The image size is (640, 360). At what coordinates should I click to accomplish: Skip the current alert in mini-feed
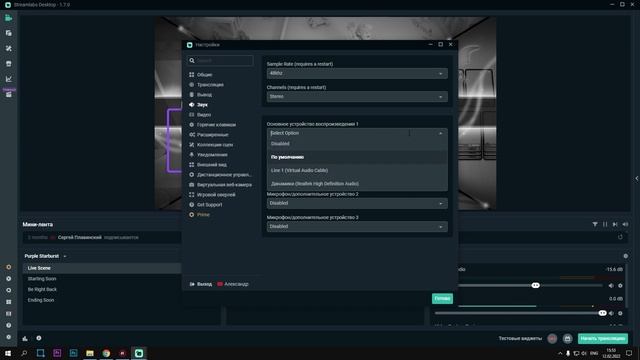click(x=615, y=224)
